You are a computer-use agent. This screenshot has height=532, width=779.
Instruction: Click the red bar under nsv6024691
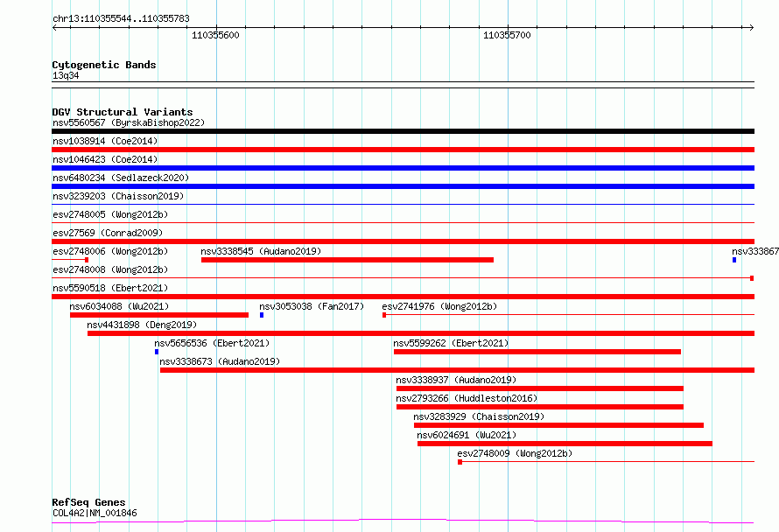pyautogui.click(x=565, y=444)
